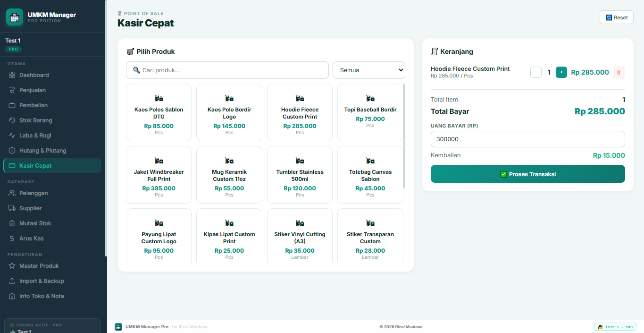Viewport: 644px width, 333px height.
Task: Click the Proses Transaksi button
Action: 528,174
